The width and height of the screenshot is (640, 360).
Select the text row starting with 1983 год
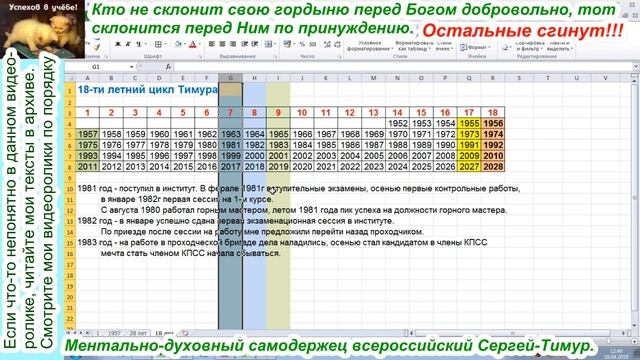(x=282, y=242)
